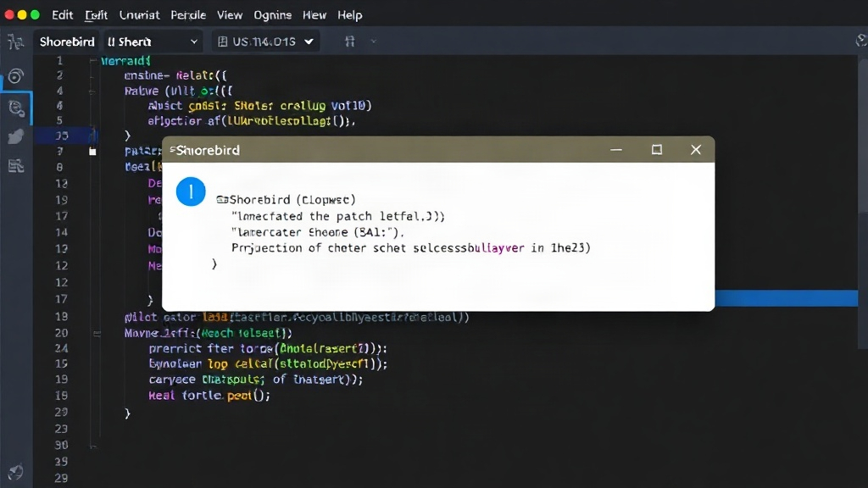Image resolution: width=868 pixels, height=488 pixels.
Task: Open the US 114.013 dropdown
Action: point(265,42)
